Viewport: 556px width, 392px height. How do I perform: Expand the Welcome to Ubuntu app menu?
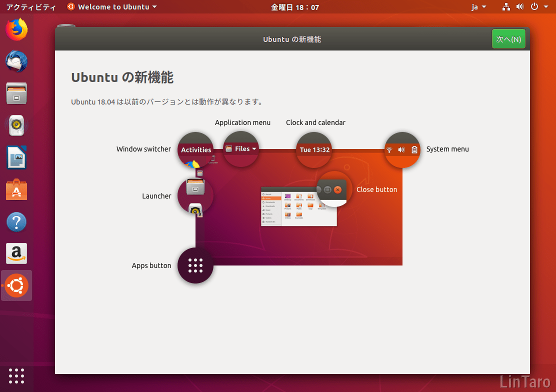(112, 6)
